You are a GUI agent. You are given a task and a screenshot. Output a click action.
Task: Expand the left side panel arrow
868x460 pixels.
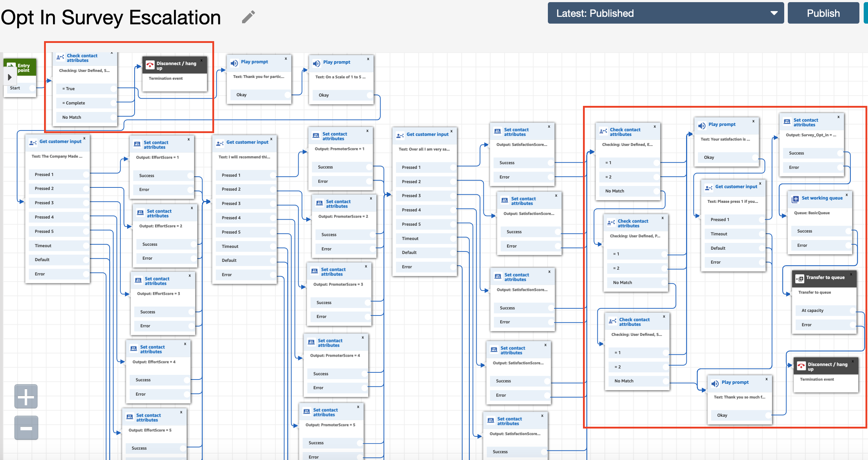click(x=10, y=77)
